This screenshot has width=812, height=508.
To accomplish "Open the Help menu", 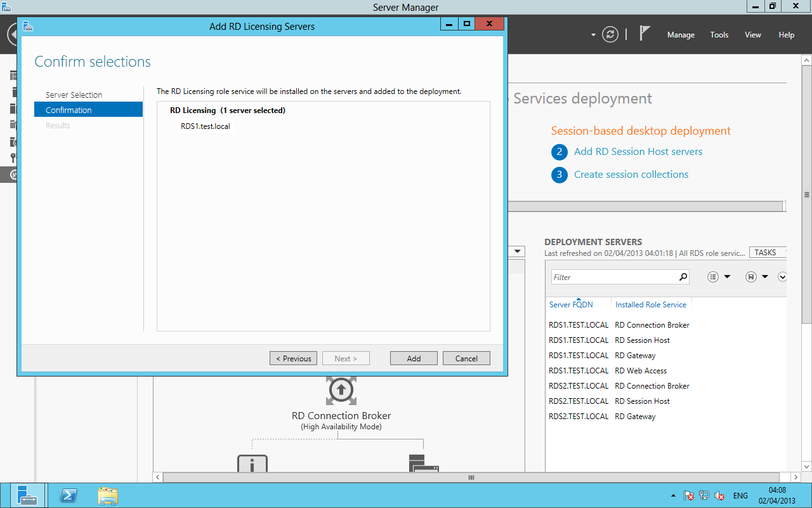I will (x=787, y=35).
